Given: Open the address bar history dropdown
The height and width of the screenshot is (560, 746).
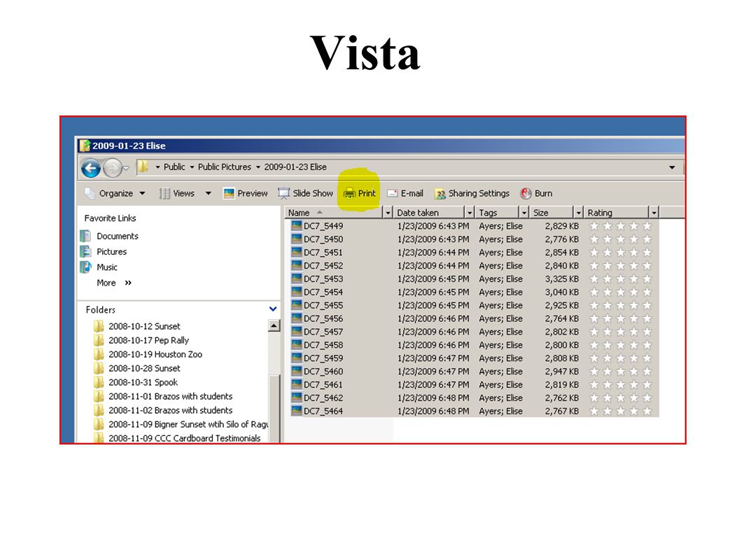Looking at the screenshot, I should tap(672, 167).
